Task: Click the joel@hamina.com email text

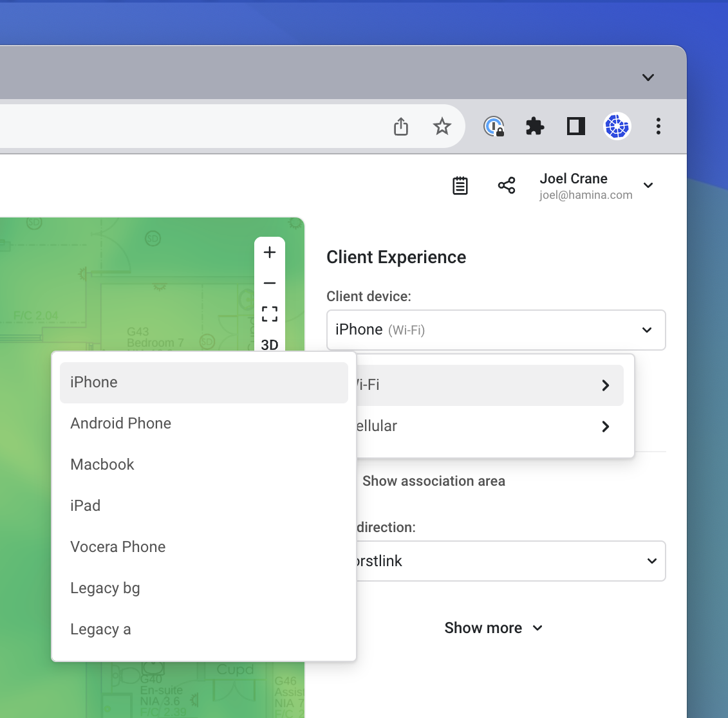Action: pyautogui.click(x=586, y=195)
